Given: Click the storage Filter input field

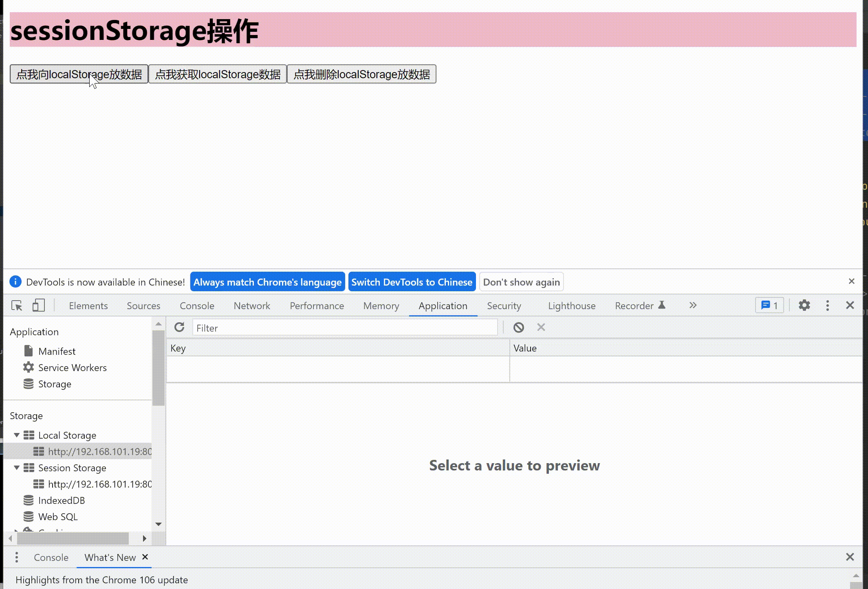Looking at the screenshot, I should pos(345,328).
